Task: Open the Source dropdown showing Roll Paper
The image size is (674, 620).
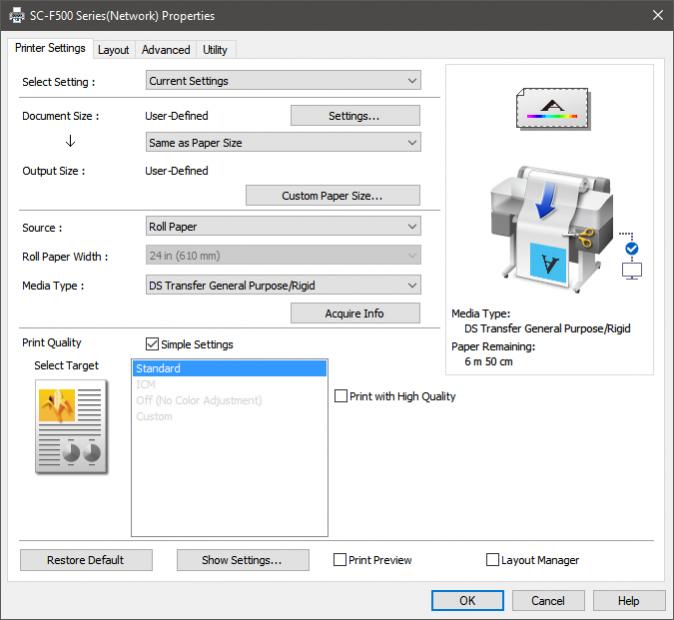Action: point(283,226)
